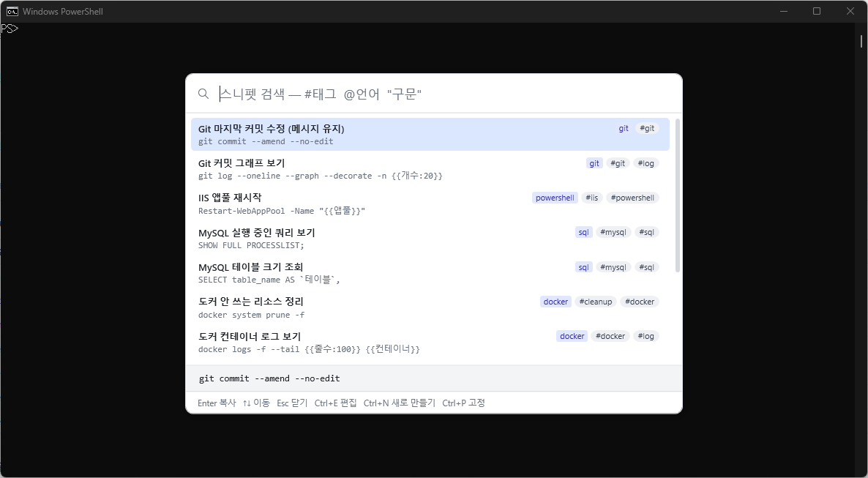This screenshot has height=478, width=868.
Task: Maximize the PowerShell window
Action: pyautogui.click(x=817, y=11)
